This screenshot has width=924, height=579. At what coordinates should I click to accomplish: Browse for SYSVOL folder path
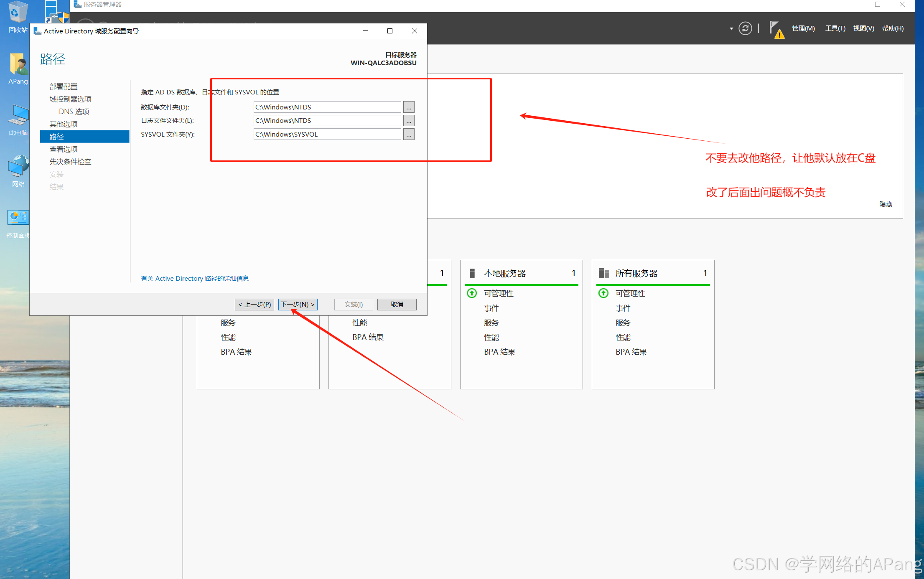[x=409, y=135]
